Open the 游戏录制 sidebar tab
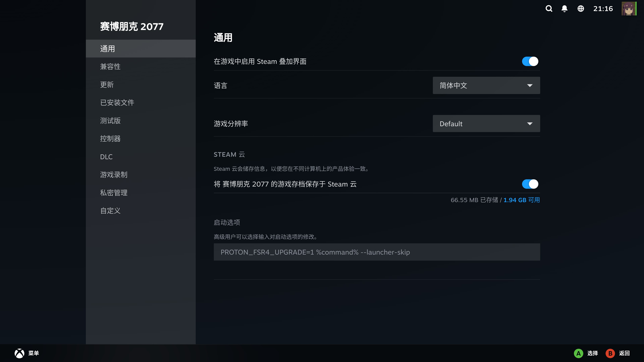This screenshot has height=362, width=644. [114, 175]
